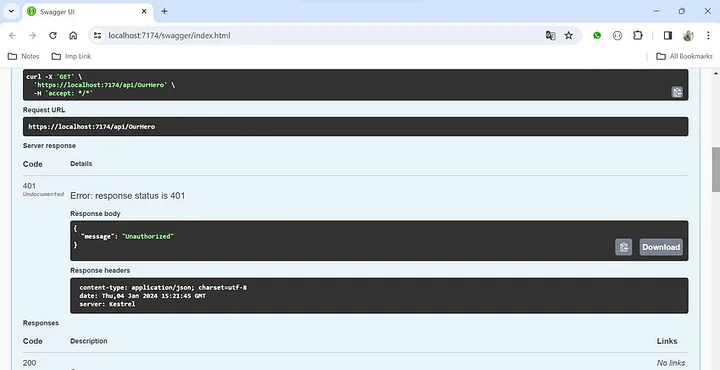Open the green WhatsApp extension
Image resolution: width=720 pixels, height=370 pixels.
click(597, 35)
